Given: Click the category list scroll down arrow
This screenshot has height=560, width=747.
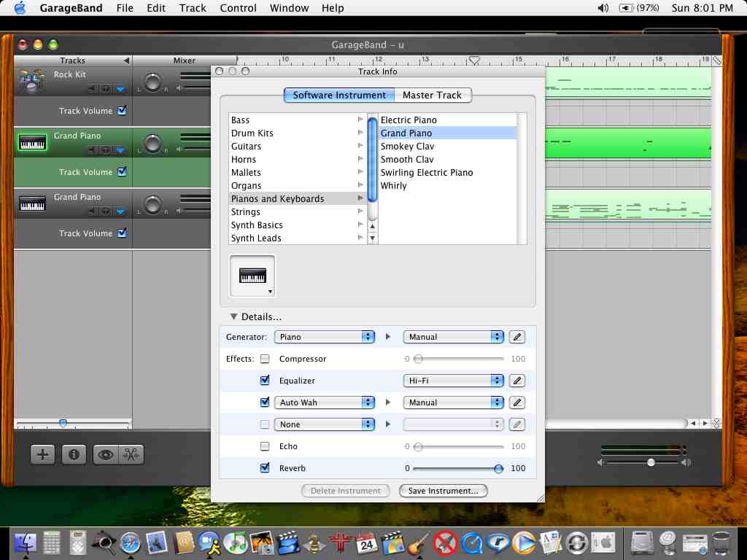Looking at the screenshot, I should pyautogui.click(x=373, y=238).
